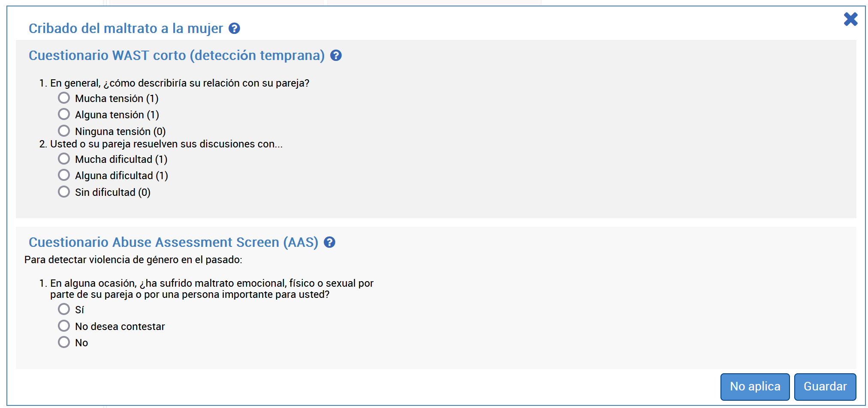Screen dimensions: 868x408
Task: Click the 'No desea contestar' label text
Action: coord(120,327)
